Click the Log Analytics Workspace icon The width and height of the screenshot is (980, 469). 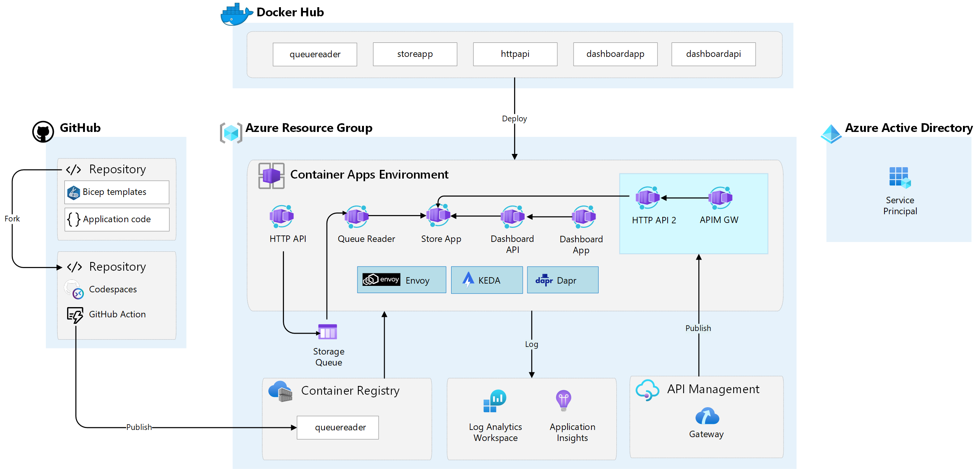[495, 400]
